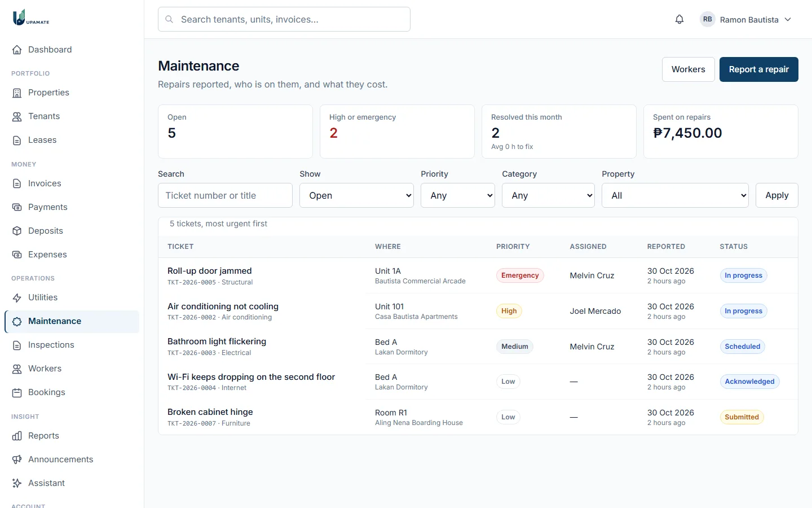
Task: Click the Properties building icon
Action: point(17,93)
